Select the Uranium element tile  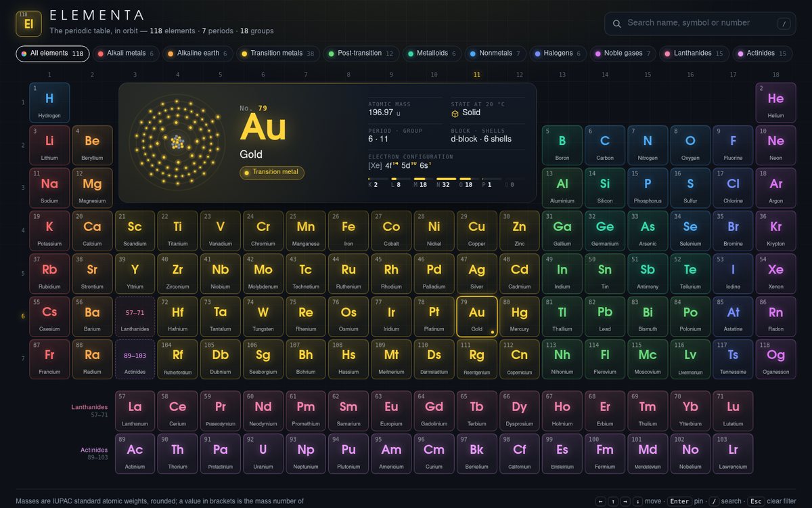pos(263,454)
